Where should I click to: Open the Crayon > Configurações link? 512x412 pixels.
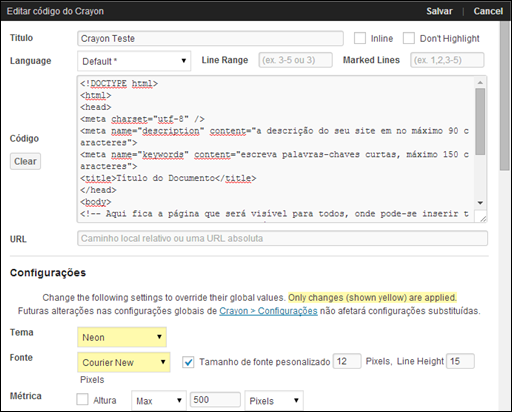[268, 311]
